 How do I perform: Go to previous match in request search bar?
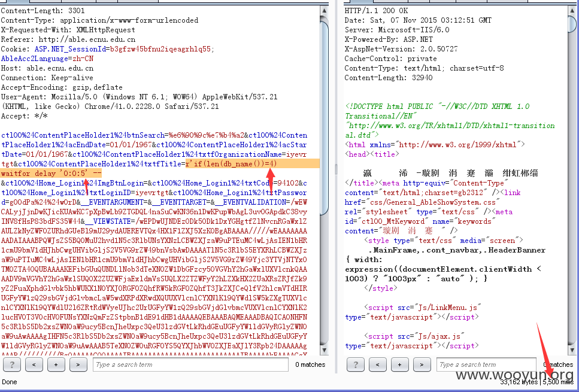coord(34,364)
